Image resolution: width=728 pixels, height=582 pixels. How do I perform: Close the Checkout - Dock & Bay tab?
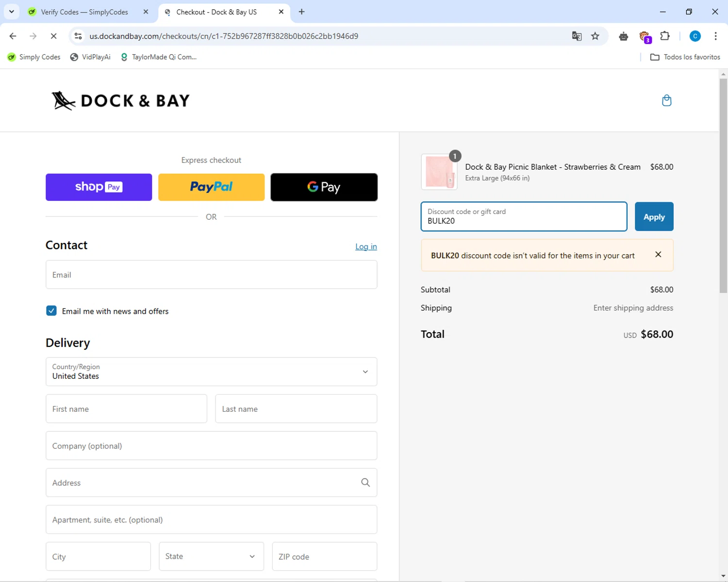pyautogui.click(x=281, y=12)
